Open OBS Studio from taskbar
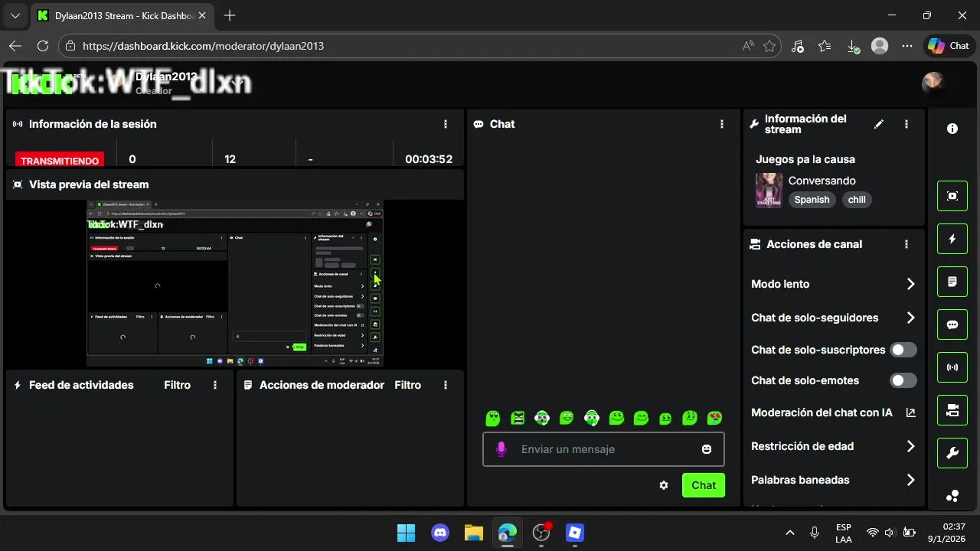The image size is (980, 551). [x=541, y=533]
